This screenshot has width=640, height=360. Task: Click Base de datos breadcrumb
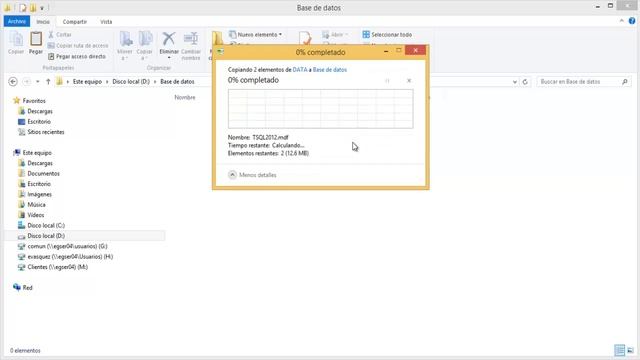point(177,82)
